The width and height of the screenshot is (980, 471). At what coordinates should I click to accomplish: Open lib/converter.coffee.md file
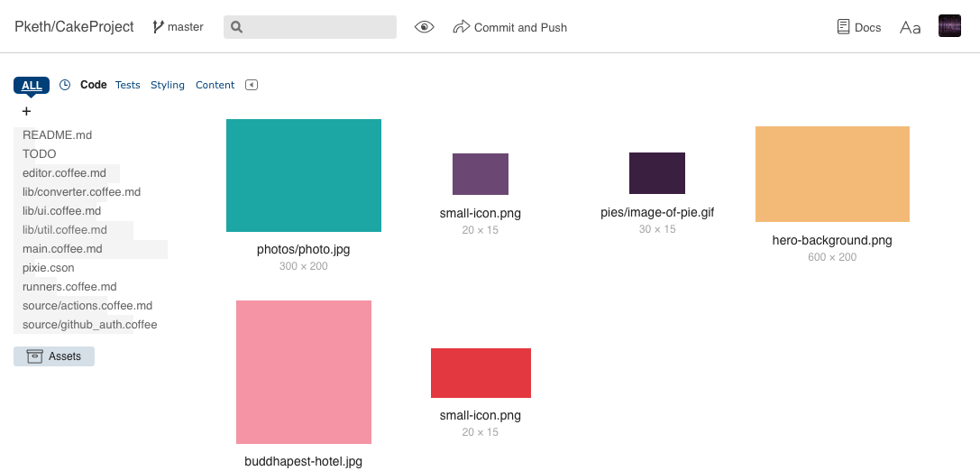point(81,192)
